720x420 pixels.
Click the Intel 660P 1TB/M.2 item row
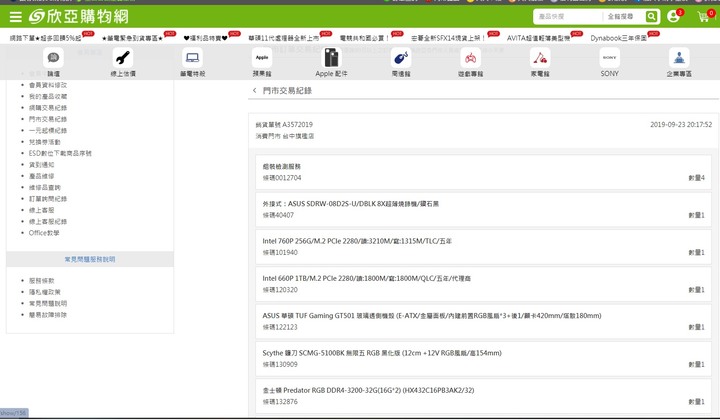tap(484, 284)
